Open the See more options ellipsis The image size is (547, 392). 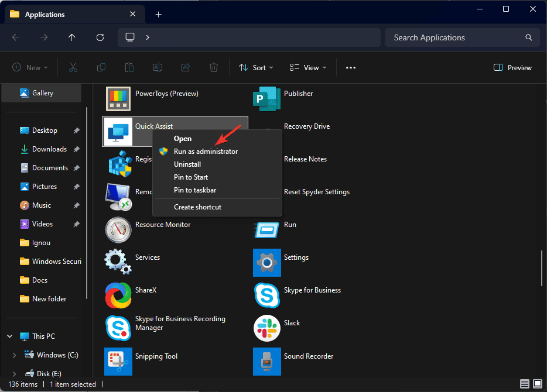[351, 68]
